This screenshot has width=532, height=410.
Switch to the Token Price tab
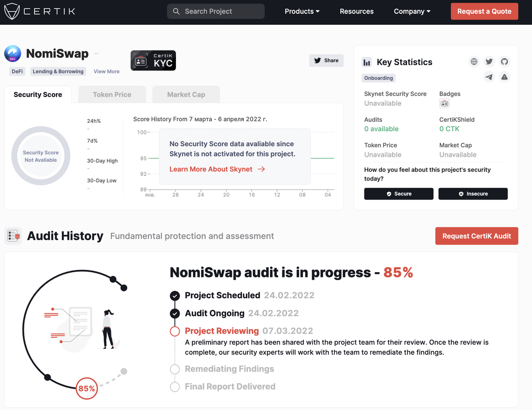112,94
